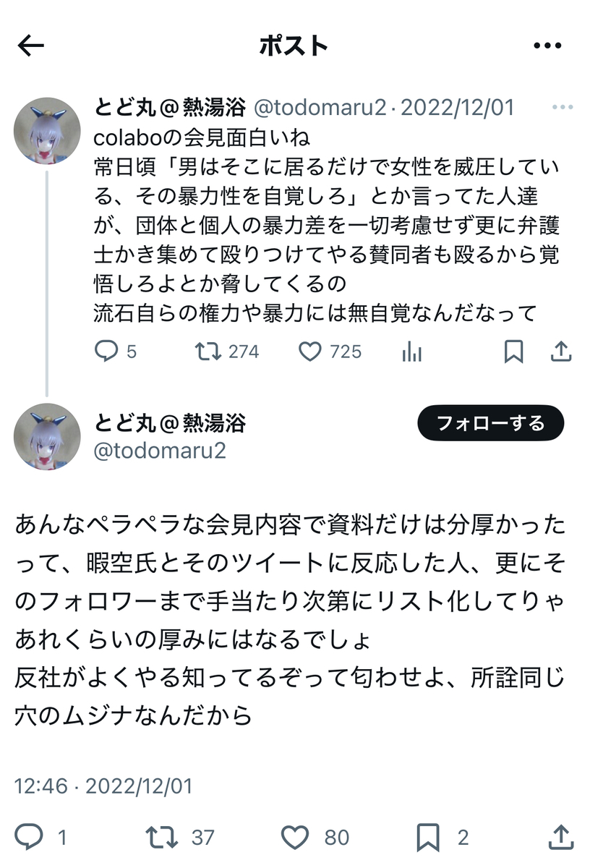This screenshot has width=590, height=868.
Task: Share the first post via upload icon
Action: tap(562, 352)
